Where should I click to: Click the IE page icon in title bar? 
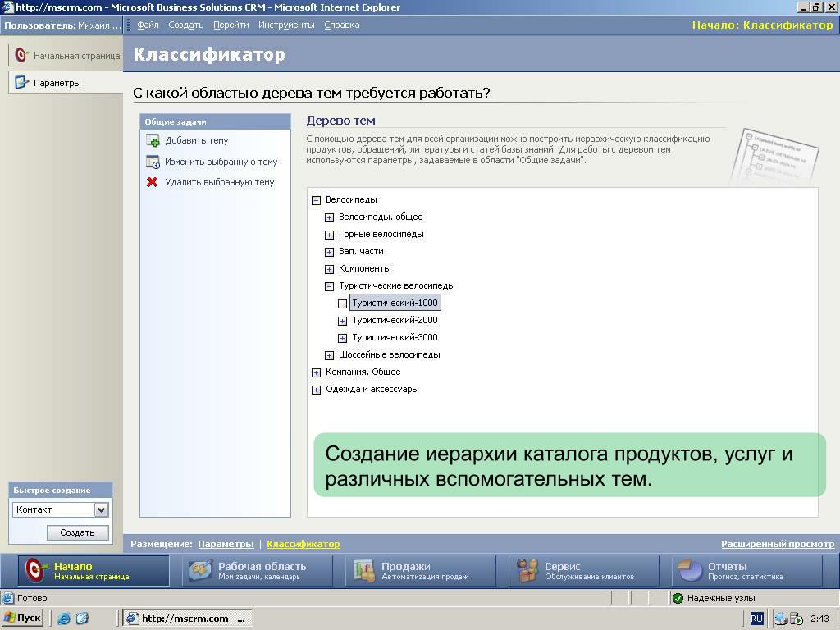(x=7, y=7)
